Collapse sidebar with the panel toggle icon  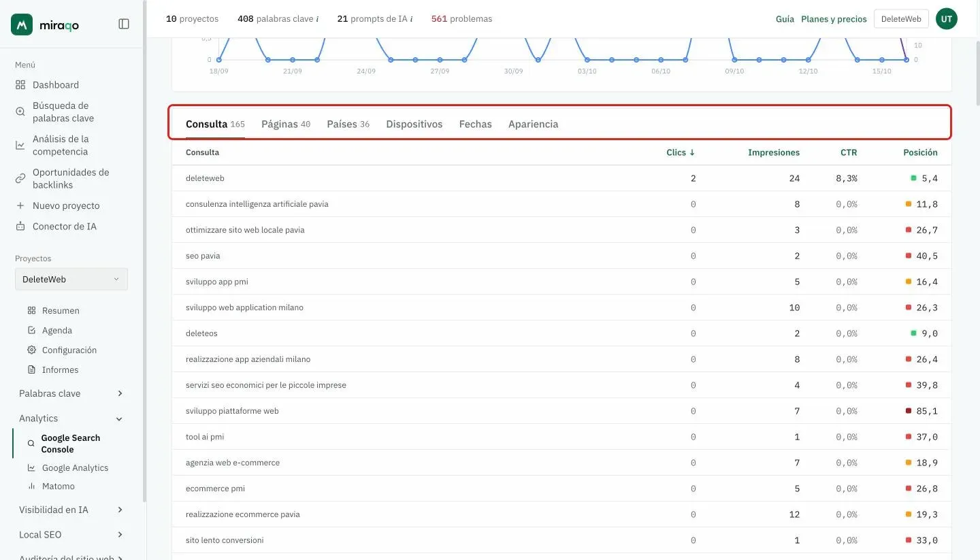pos(124,24)
